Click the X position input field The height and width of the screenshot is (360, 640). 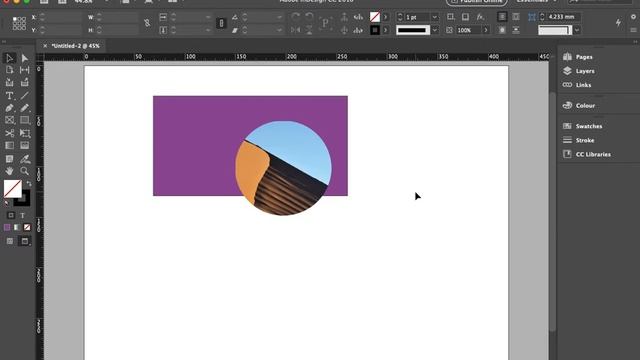[x=63, y=17]
